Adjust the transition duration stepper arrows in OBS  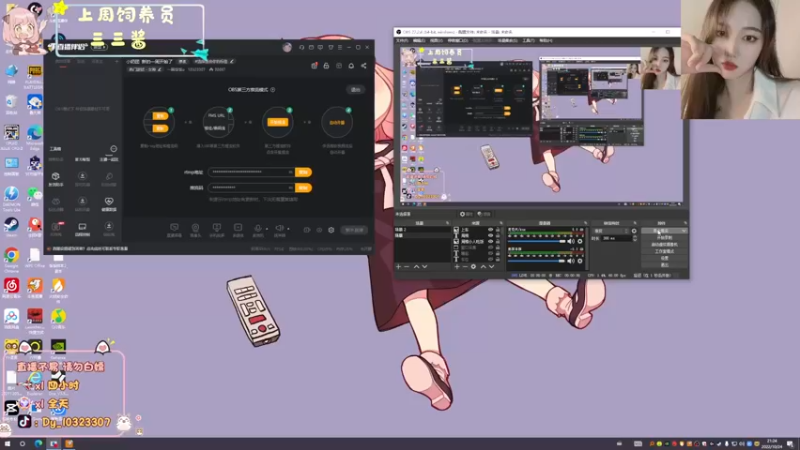pyautogui.click(x=635, y=238)
